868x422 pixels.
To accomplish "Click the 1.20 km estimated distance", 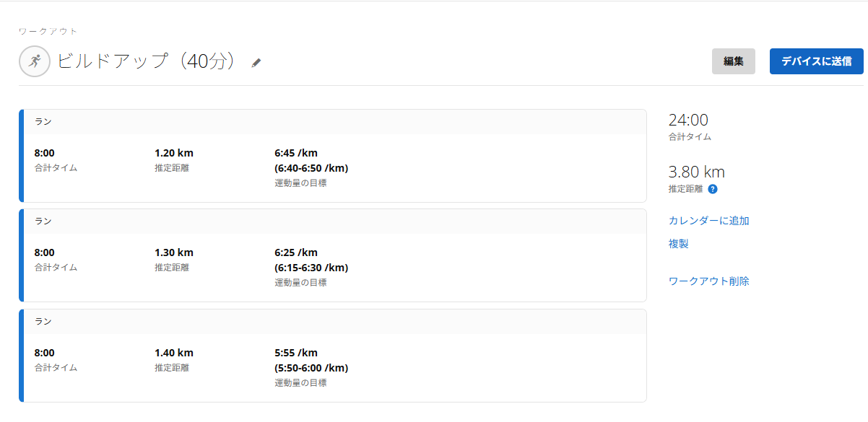I will point(174,153).
